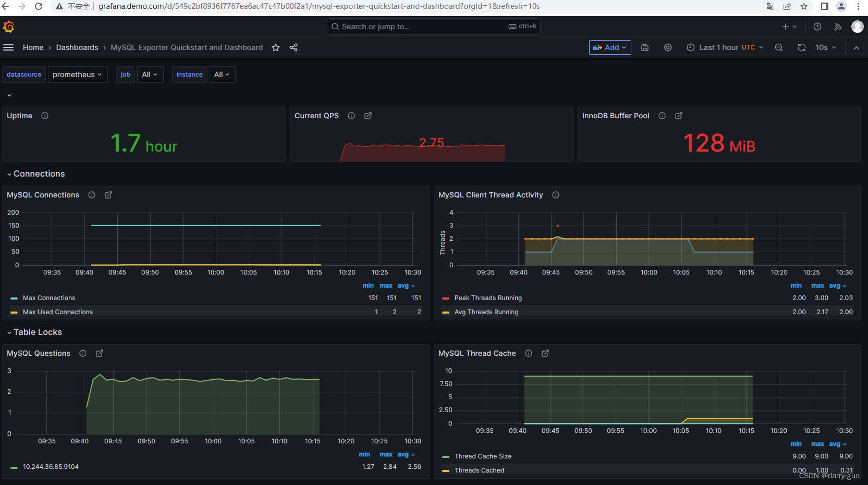Go to Dashboards breadcrumb

77,47
